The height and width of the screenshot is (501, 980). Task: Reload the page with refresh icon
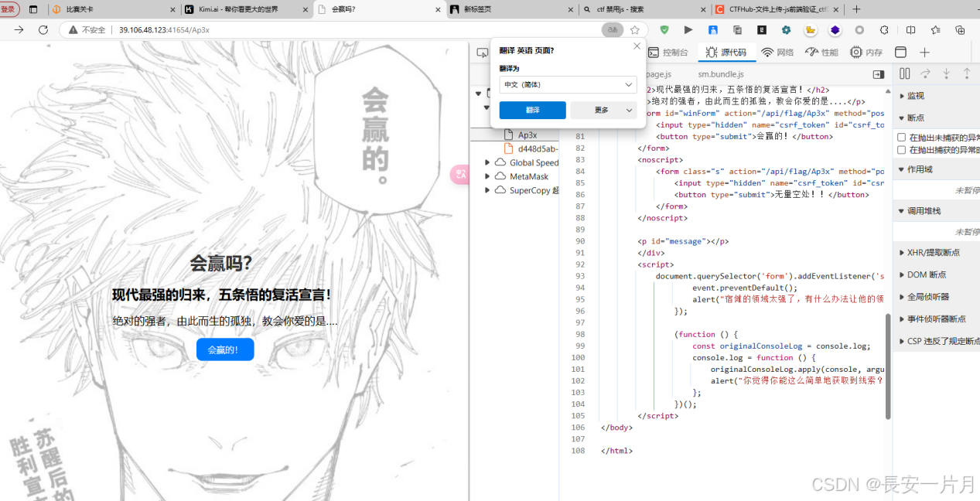click(43, 29)
